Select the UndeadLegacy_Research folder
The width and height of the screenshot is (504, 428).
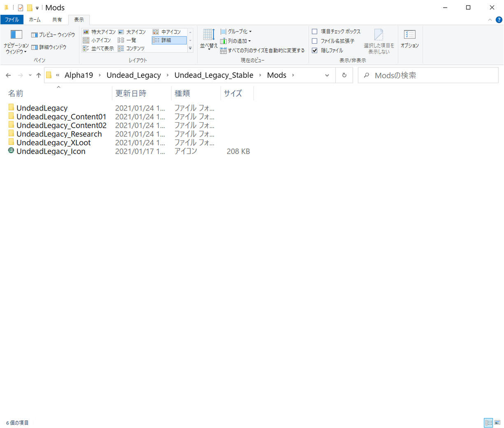pos(59,134)
